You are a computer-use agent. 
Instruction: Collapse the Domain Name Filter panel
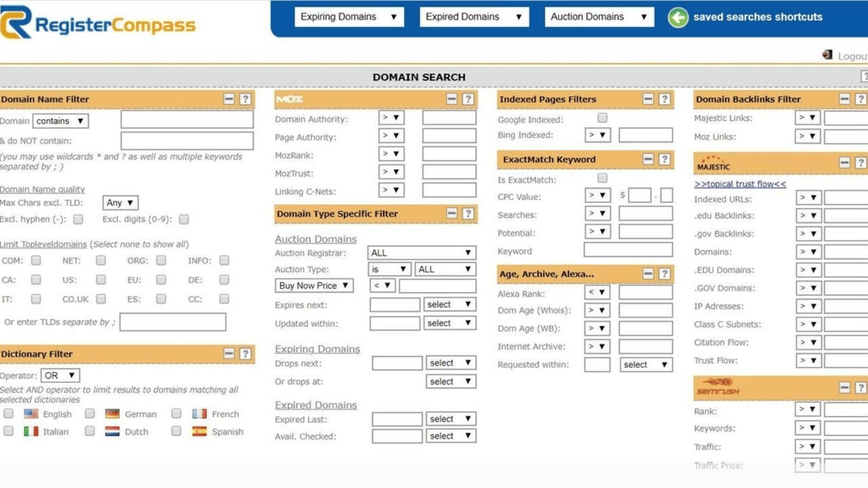tap(229, 99)
